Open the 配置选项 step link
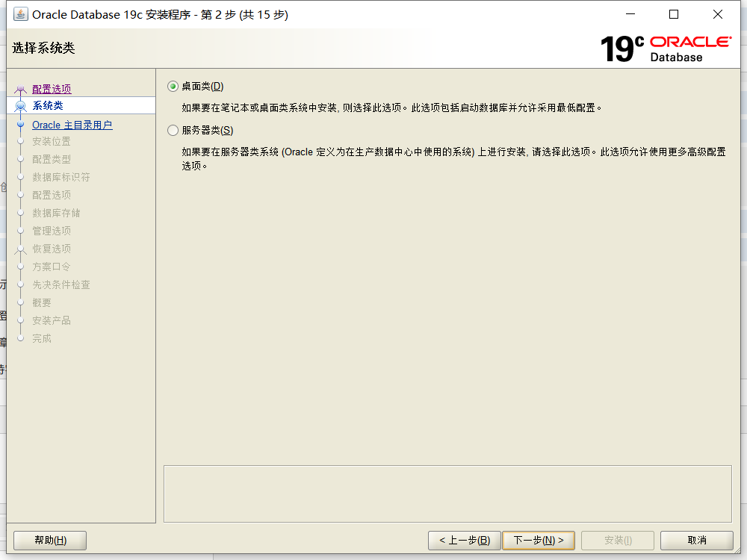Screen dimensions: 747x560 (x=52, y=89)
